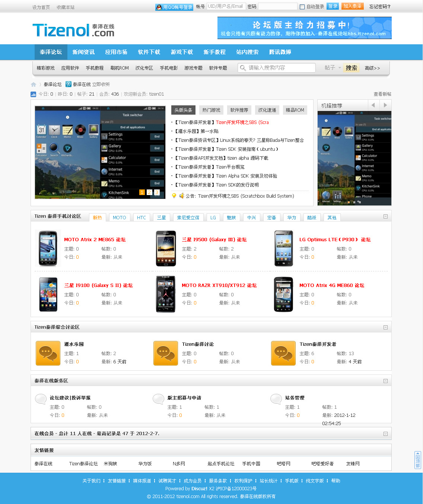
Task: Expand the 在线会员 online members list
Action: coord(385,434)
